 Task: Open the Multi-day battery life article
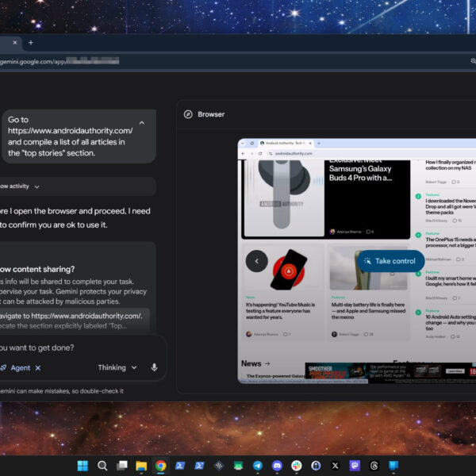point(368,311)
